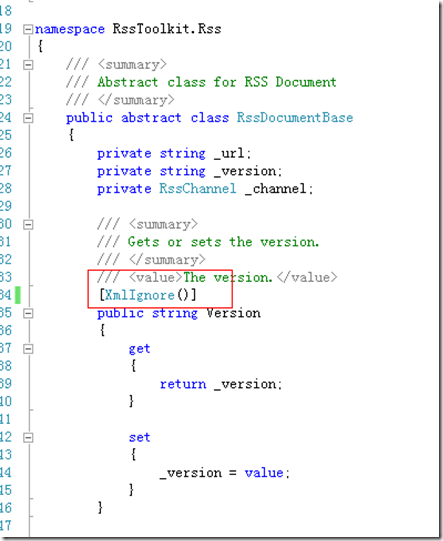Click 'Abstract class for RSS Document' comment
The image size is (443, 541).
(x=217, y=82)
